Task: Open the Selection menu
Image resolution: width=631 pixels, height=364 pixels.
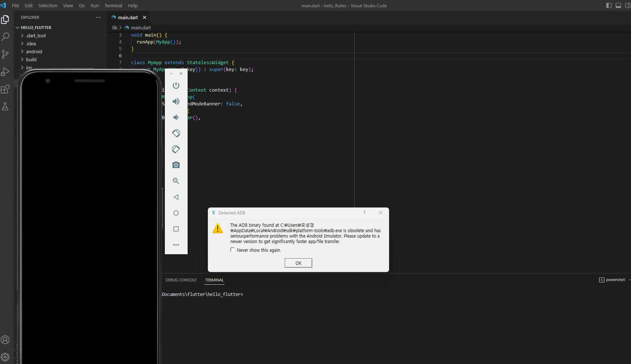Action: [48, 5]
